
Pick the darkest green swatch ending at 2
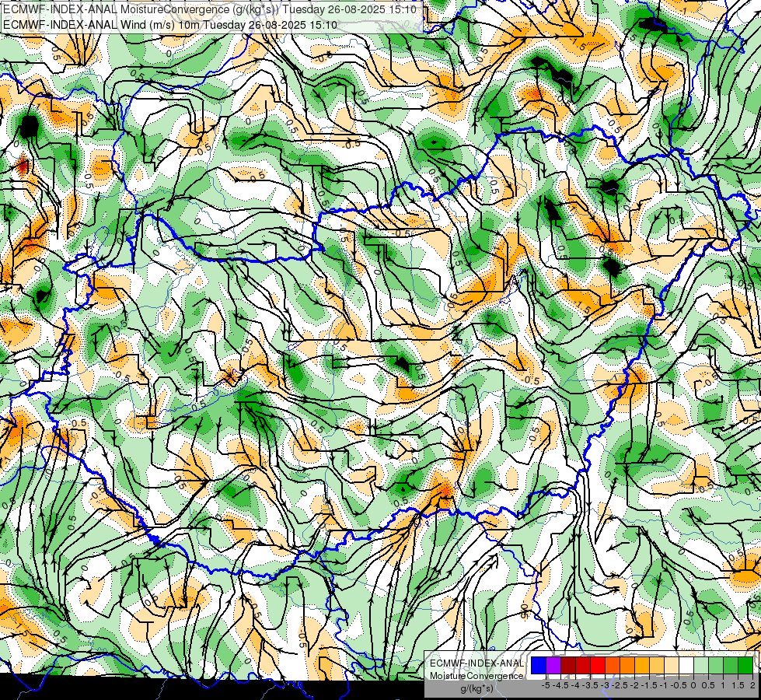(745, 666)
